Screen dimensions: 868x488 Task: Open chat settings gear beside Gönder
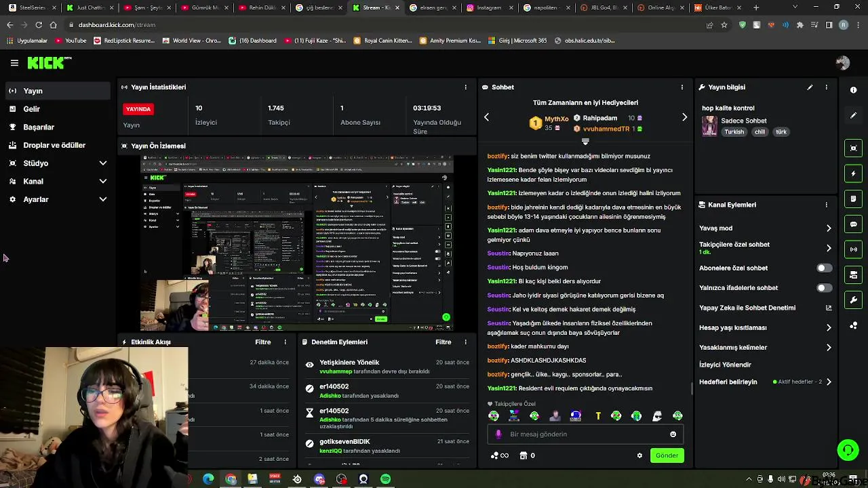pos(639,455)
